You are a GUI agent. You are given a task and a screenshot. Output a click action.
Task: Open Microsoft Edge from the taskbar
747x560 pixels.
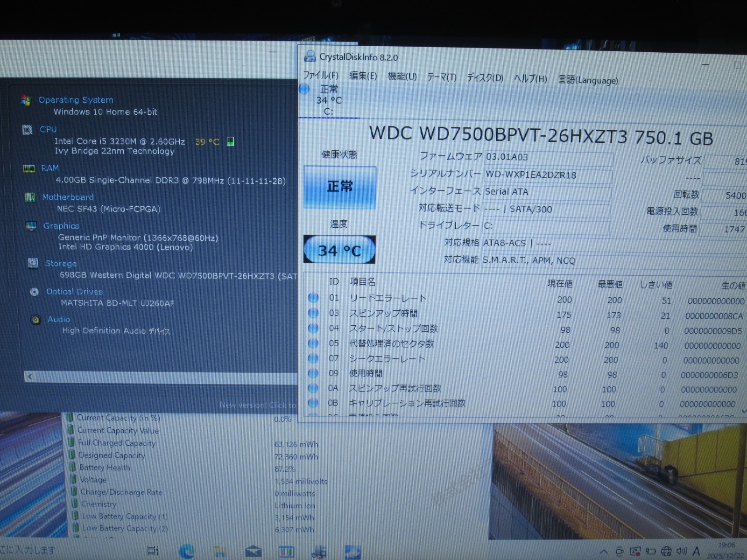188,552
